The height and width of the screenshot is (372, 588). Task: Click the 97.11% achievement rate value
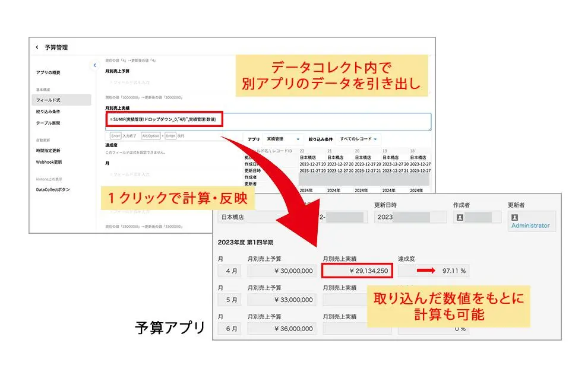(x=453, y=271)
